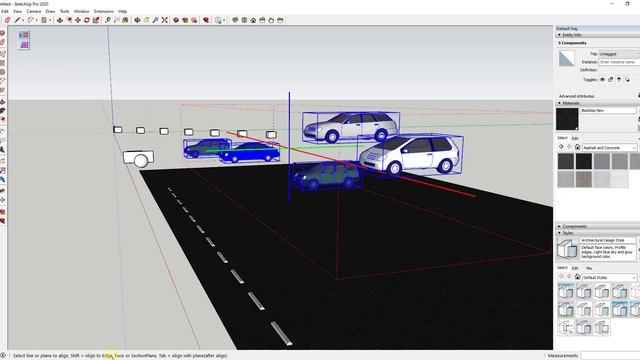The width and height of the screenshot is (640, 360).
Task: Switch to Materials Edit tab
Action: (x=575, y=138)
